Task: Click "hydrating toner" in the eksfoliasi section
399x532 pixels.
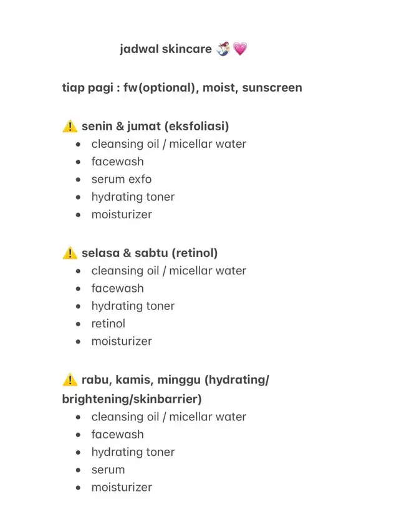Action: [x=133, y=197]
